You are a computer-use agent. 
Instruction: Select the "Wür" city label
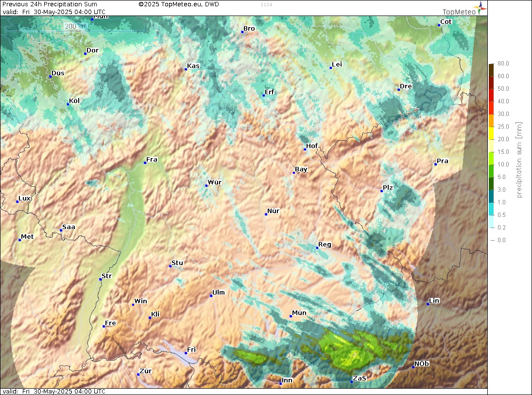point(214,182)
